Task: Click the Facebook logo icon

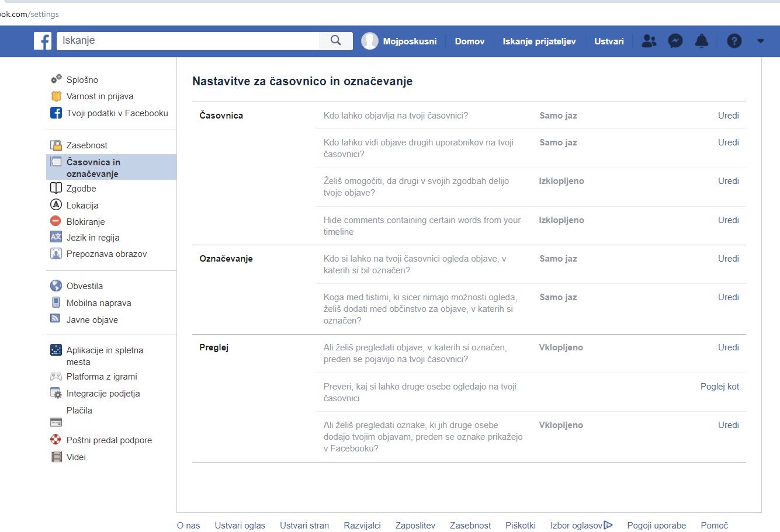Action: [x=43, y=41]
